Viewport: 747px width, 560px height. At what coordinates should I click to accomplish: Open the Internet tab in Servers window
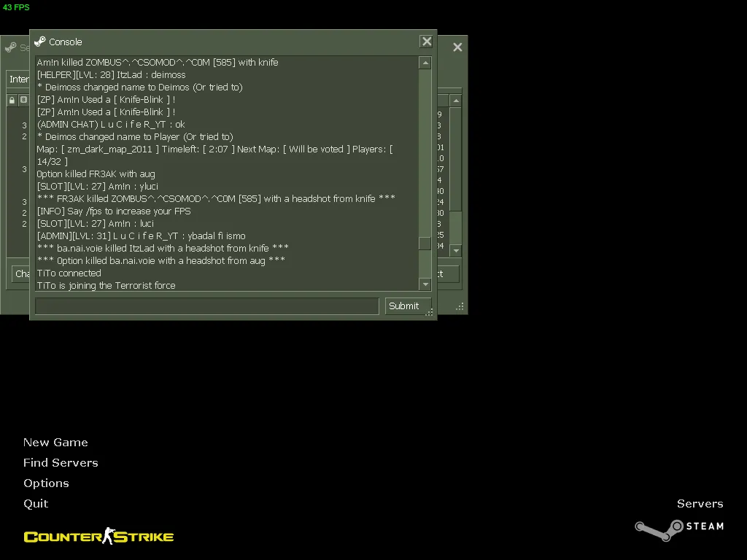click(19, 79)
